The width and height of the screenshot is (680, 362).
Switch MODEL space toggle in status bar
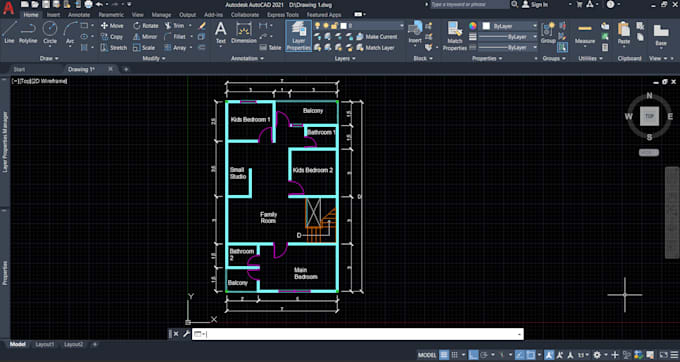tap(427, 355)
